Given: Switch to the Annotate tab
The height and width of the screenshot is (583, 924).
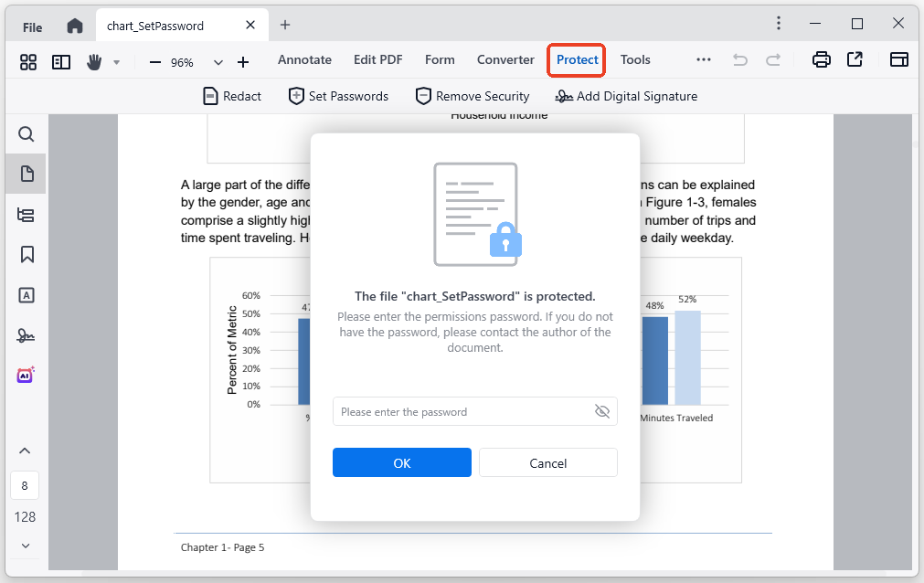Looking at the screenshot, I should pos(304,60).
